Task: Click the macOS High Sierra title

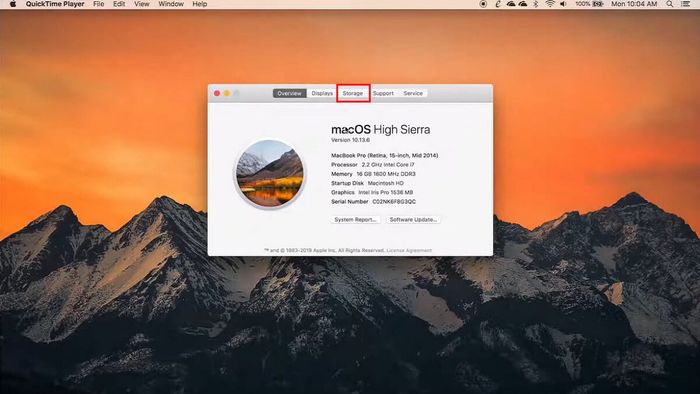Action: pos(380,129)
